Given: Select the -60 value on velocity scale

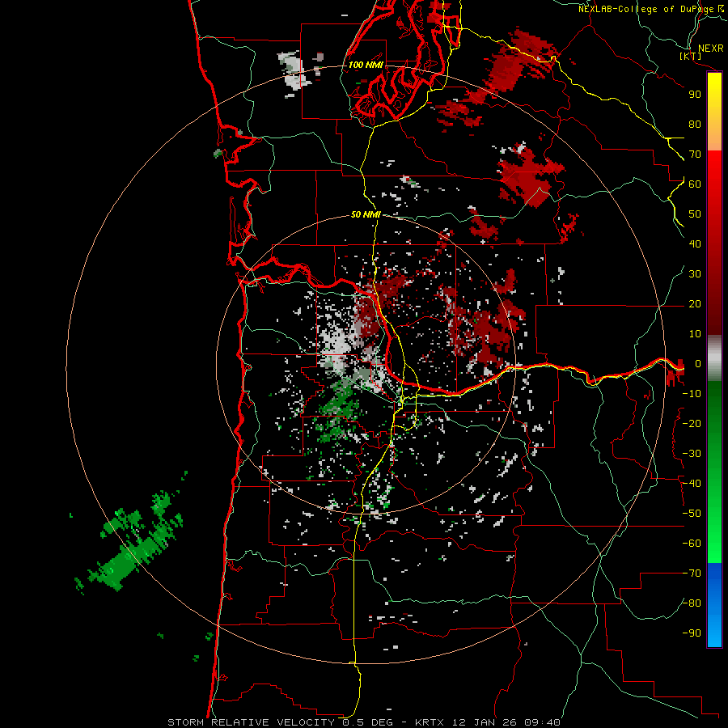Looking at the screenshot, I should 692,544.
